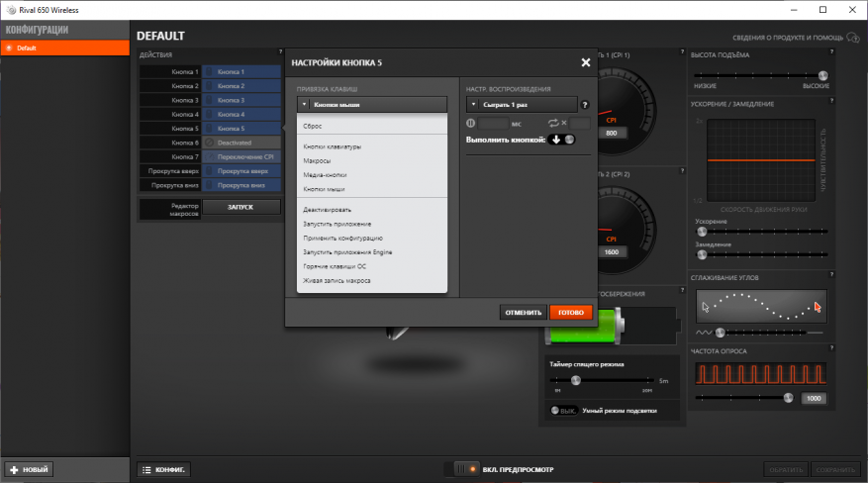Click the ГОТОВО button
This screenshot has width=868, height=483.
(571, 313)
